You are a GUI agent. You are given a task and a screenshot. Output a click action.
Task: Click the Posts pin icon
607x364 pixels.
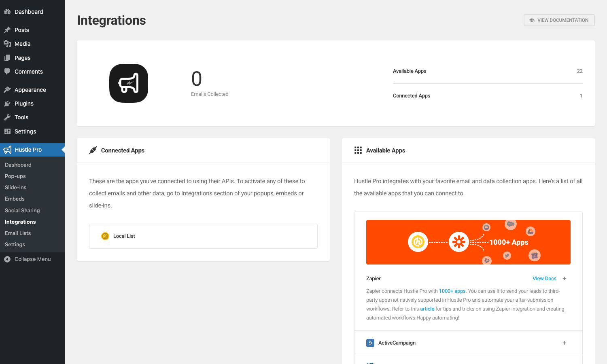coord(7,30)
